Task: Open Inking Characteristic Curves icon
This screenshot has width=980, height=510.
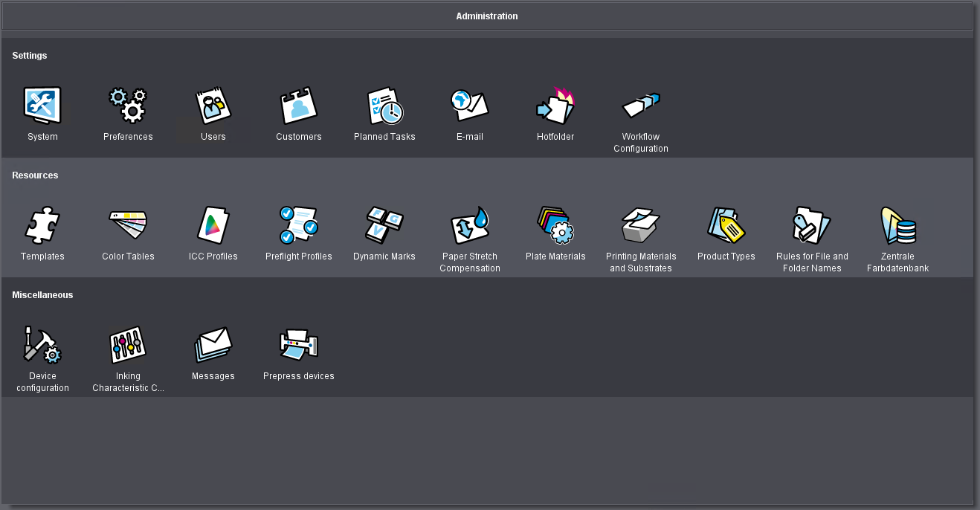Action: pyautogui.click(x=128, y=345)
